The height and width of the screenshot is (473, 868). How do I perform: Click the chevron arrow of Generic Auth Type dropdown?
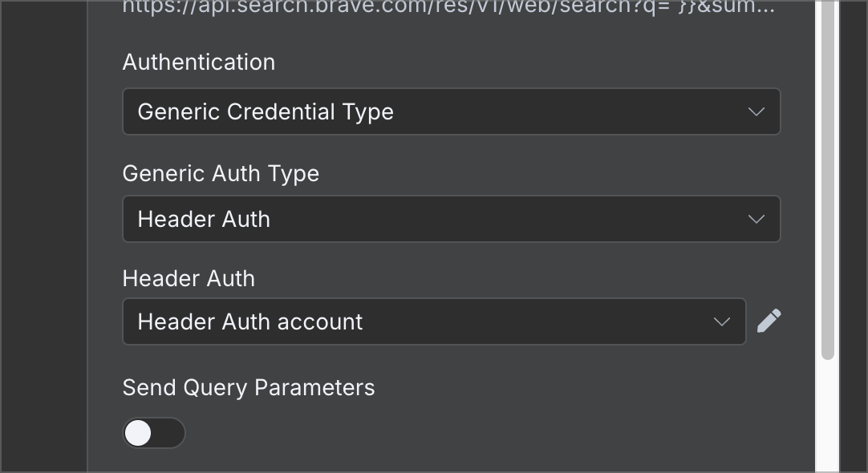click(x=756, y=219)
